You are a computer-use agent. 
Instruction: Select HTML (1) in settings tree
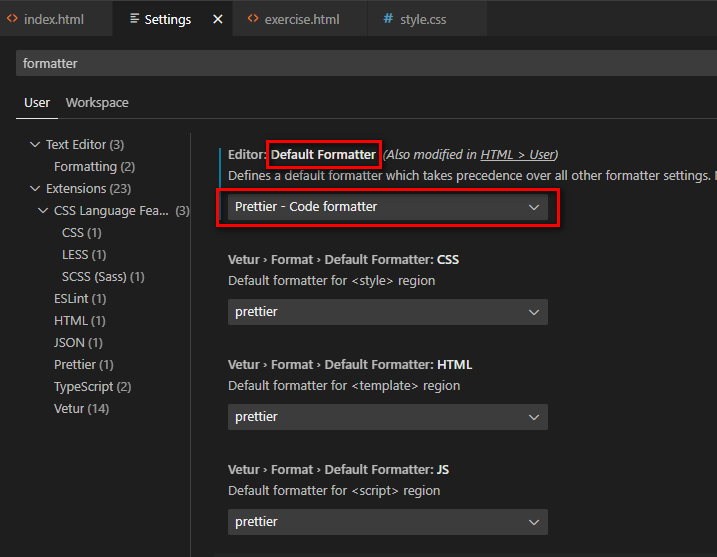click(x=80, y=320)
